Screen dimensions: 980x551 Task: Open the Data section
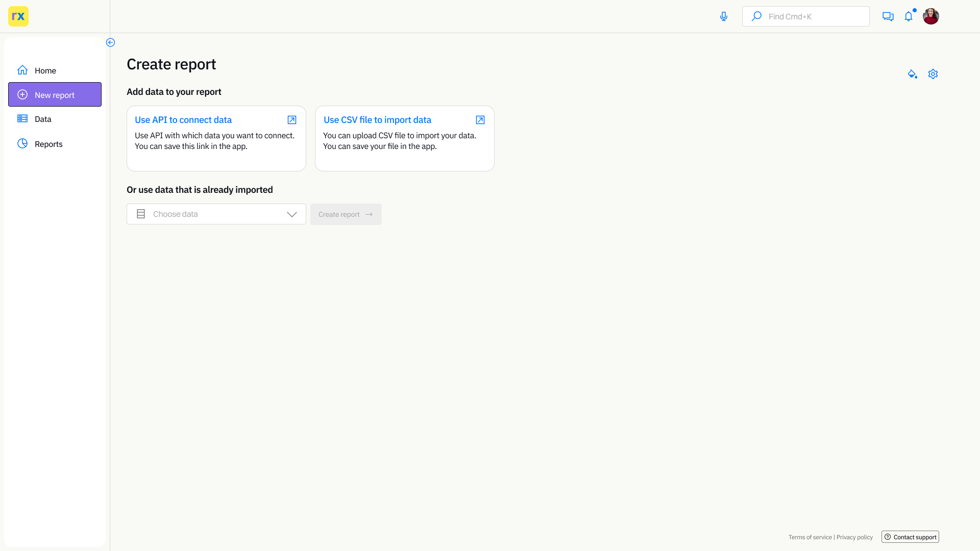click(x=55, y=119)
